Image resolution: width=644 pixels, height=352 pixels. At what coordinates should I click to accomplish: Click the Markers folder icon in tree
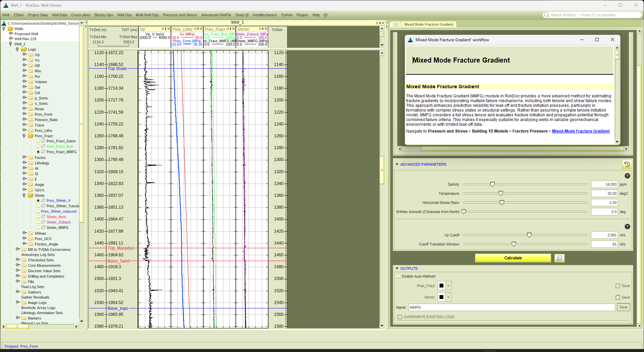[24, 318]
